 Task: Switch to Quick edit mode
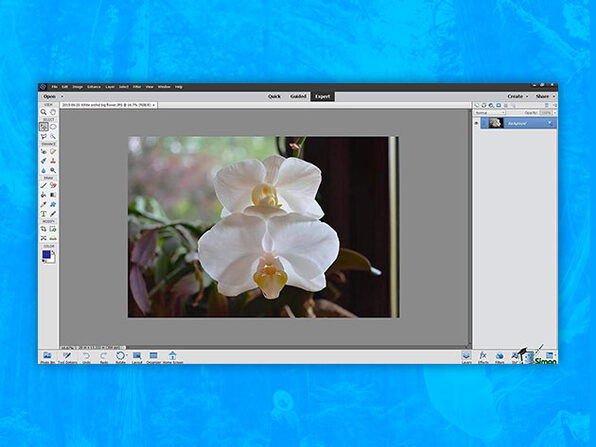274,97
